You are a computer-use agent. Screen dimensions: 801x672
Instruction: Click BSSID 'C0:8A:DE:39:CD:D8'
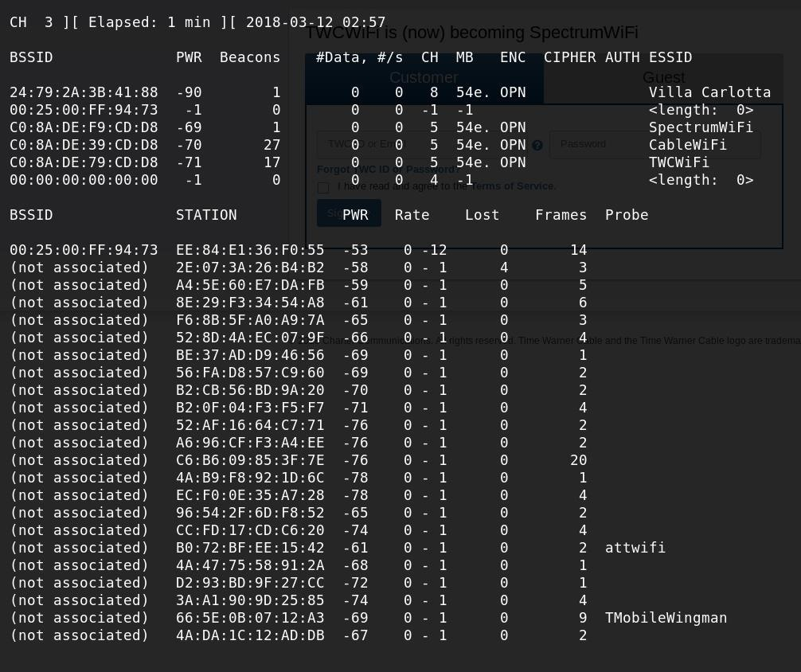[84, 145]
